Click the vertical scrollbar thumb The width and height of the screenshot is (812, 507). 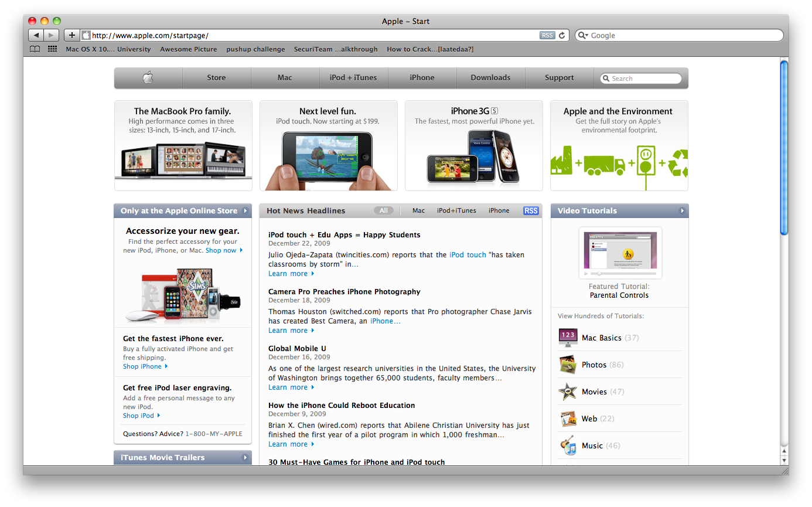pos(784,147)
